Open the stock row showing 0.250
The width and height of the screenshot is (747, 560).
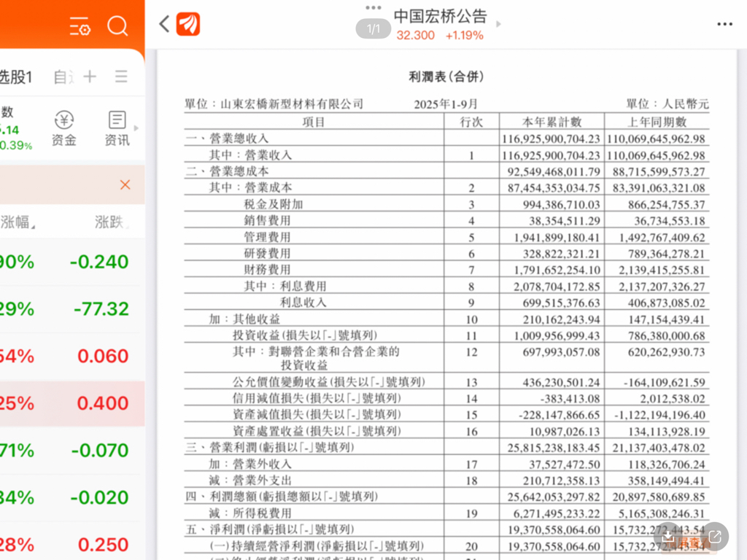pyautogui.click(x=72, y=541)
